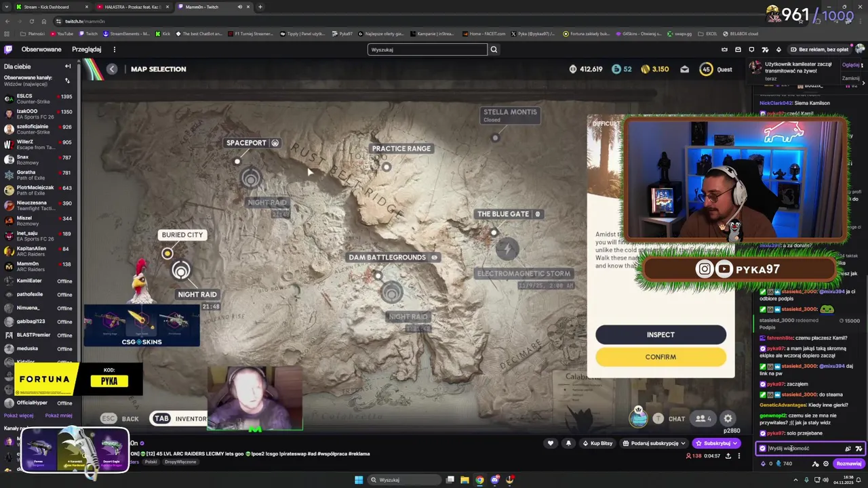Click the in-game Quest level badge
The image size is (868, 488).
click(x=707, y=69)
